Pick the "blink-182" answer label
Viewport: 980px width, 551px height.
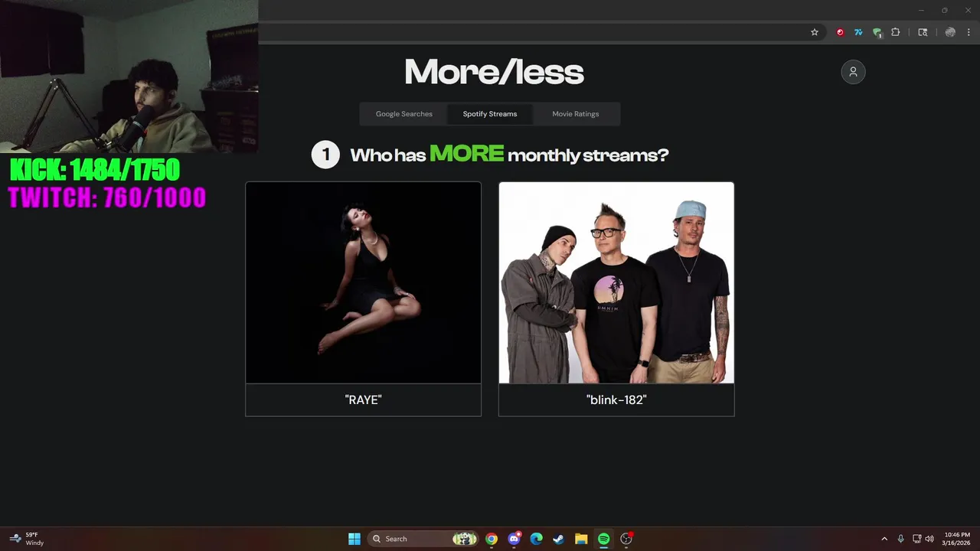(x=616, y=399)
